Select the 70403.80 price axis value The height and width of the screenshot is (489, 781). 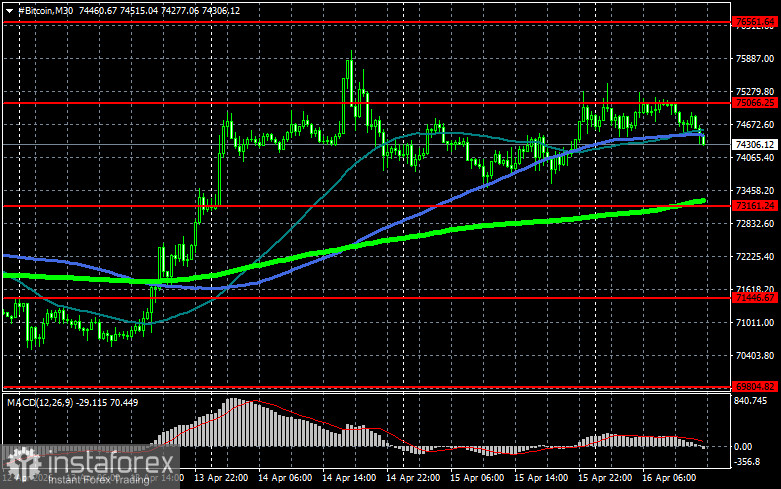click(x=755, y=356)
